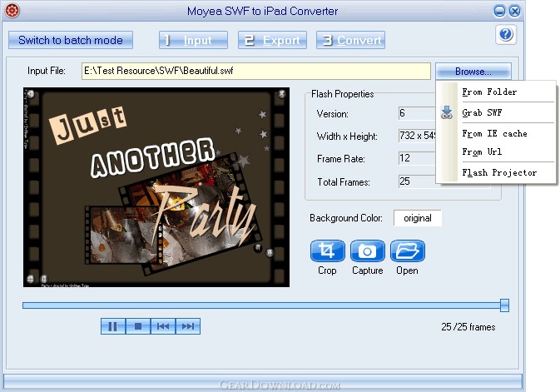Screen dimensions: 560x392
Task: Click the 'Crop' label text
Action: 327,270
